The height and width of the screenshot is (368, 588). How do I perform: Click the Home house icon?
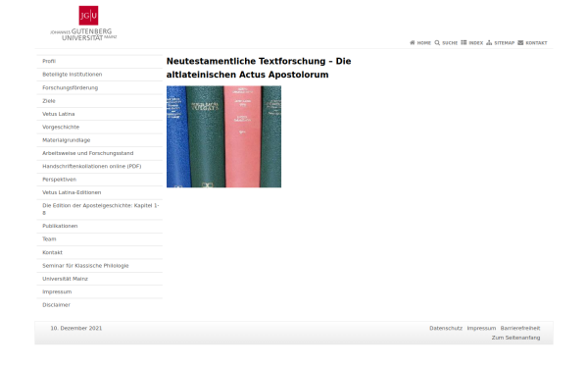click(413, 43)
